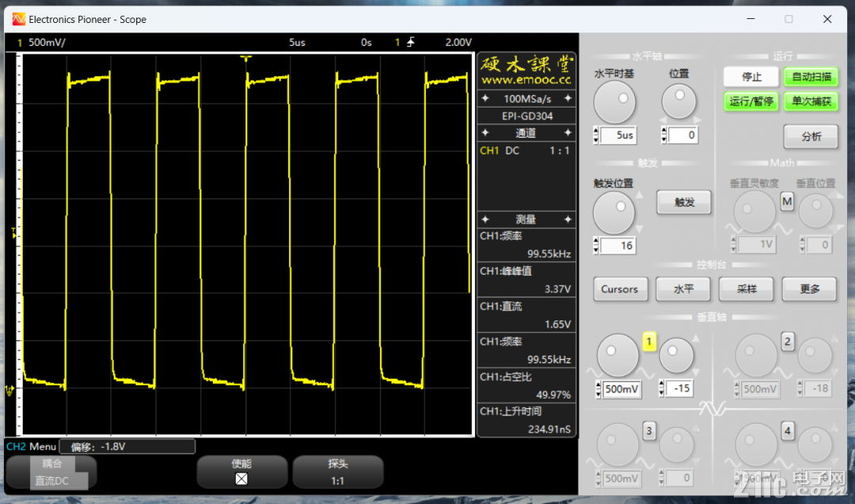855x504 pixels.
Task: Click the trigger position 16 stepper arrows
Action: click(596, 246)
